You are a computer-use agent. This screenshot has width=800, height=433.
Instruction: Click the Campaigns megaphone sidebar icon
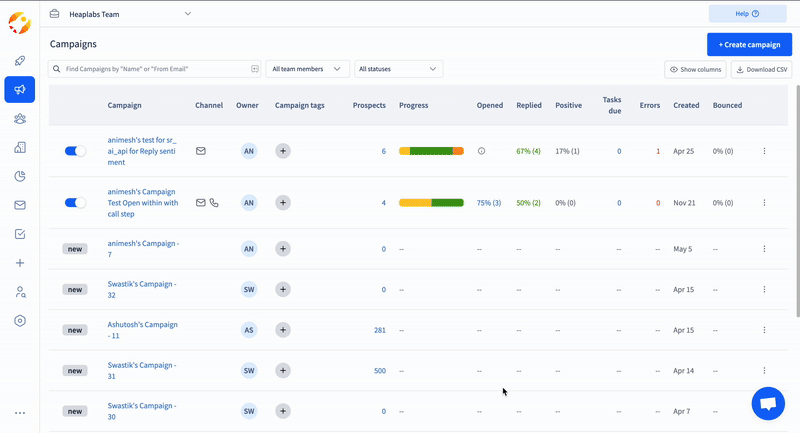[x=20, y=90]
